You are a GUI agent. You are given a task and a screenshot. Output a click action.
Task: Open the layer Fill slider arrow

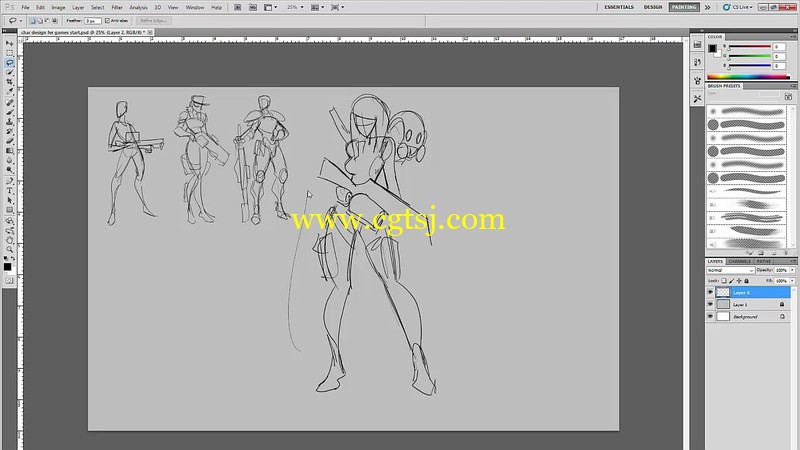point(792,281)
